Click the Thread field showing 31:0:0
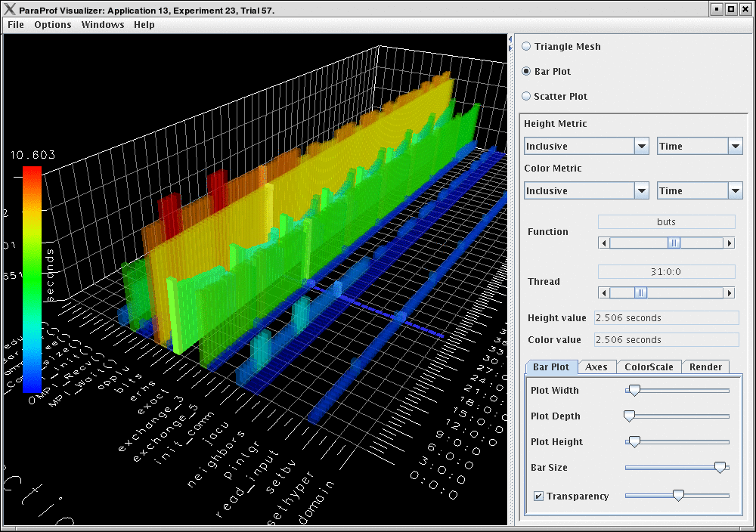 666,272
